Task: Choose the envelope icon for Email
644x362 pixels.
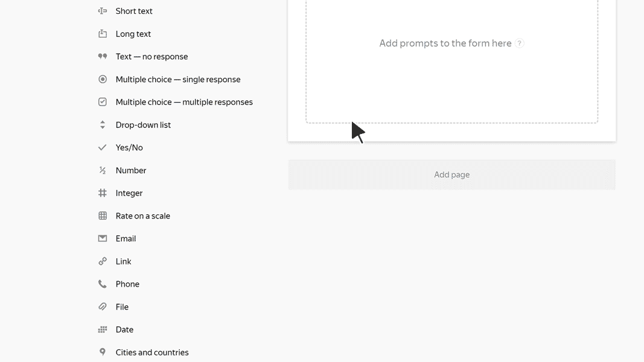Action: pos(102,238)
